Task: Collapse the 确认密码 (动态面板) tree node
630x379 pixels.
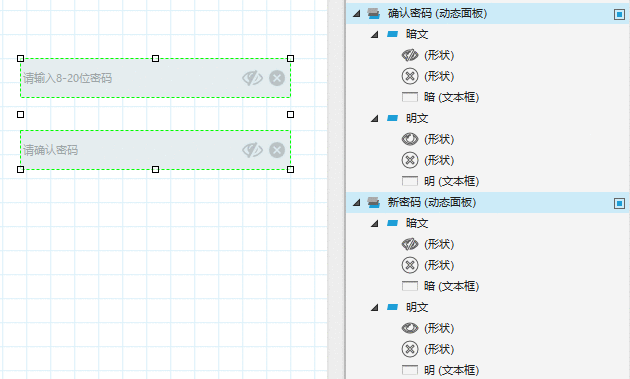Action: [356, 14]
